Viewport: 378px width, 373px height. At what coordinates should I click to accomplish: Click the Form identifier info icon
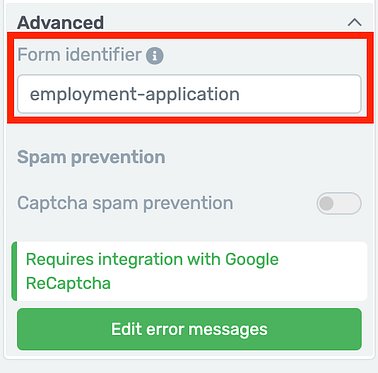point(155,56)
